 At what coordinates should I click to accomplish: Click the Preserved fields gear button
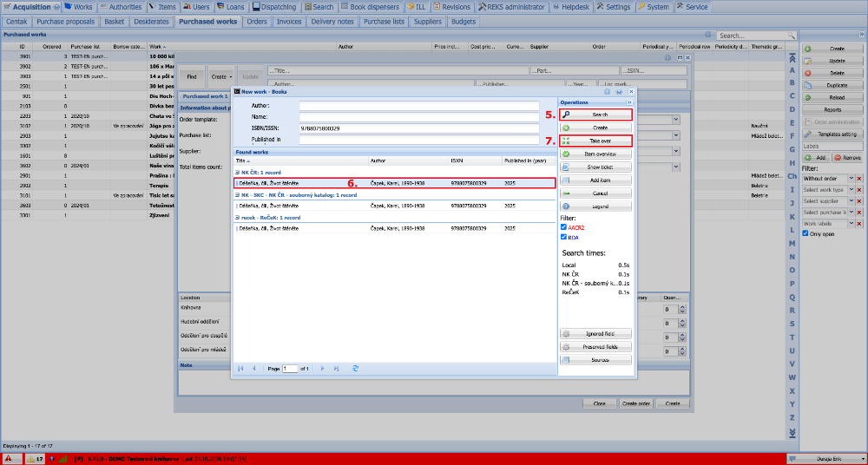[595, 347]
